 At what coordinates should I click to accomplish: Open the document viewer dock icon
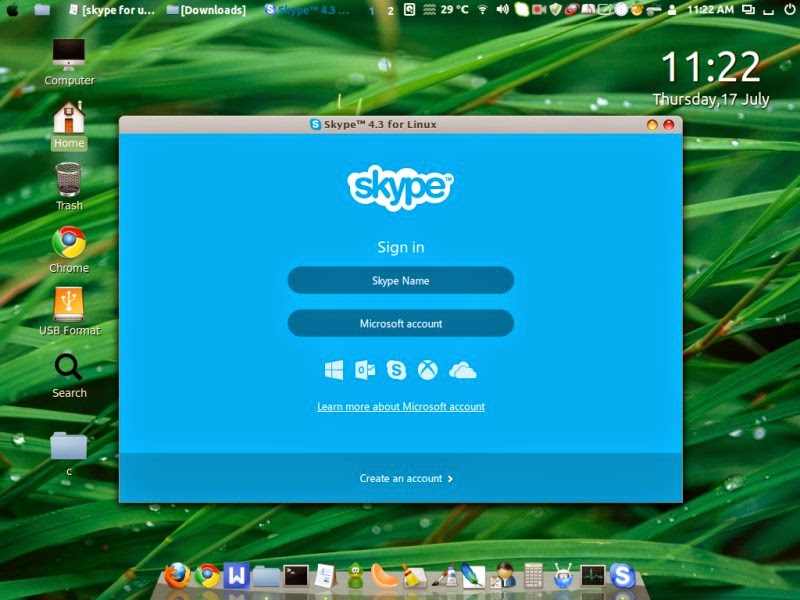pyautogui.click(x=325, y=577)
